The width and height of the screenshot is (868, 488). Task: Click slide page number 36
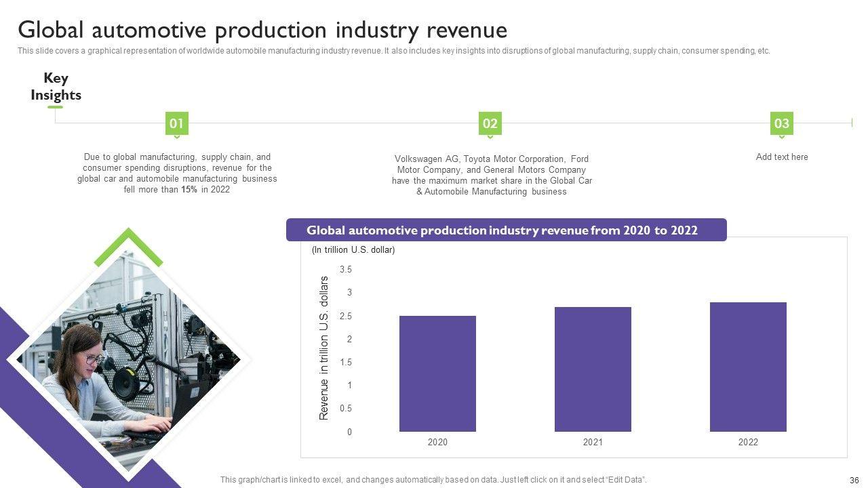click(x=854, y=480)
